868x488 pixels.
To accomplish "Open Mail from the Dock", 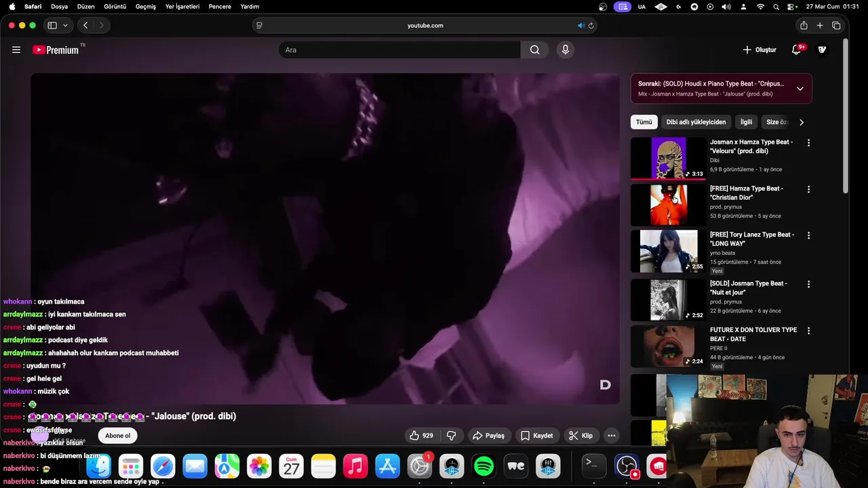I will coord(195,466).
